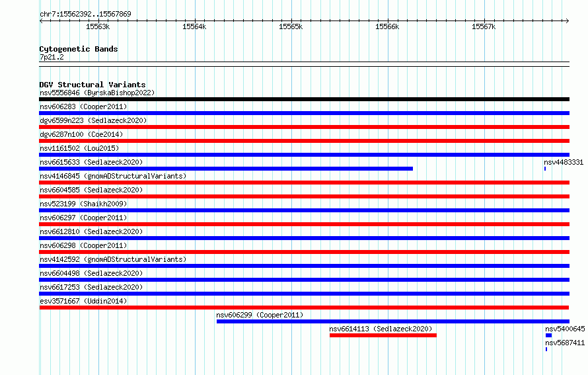Click the blue nsv606283 variant bar

click(x=304, y=113)
